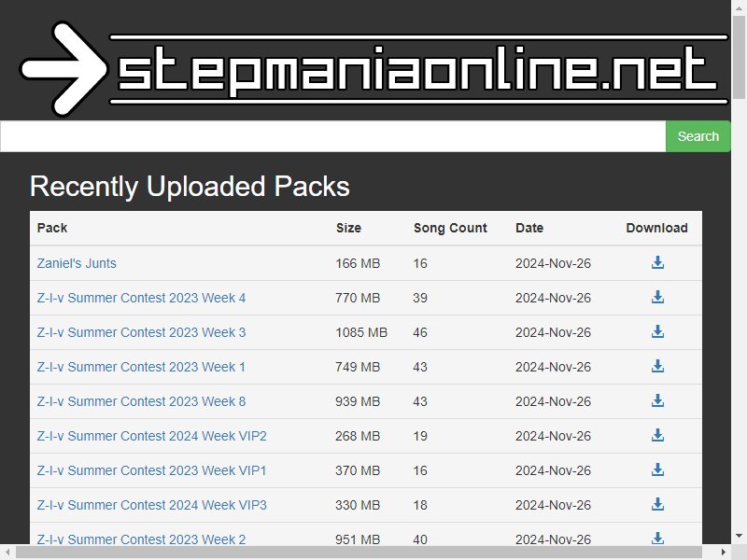Open Z-I-v Summer Contest 2023 Week 8 link

point(142,401)
